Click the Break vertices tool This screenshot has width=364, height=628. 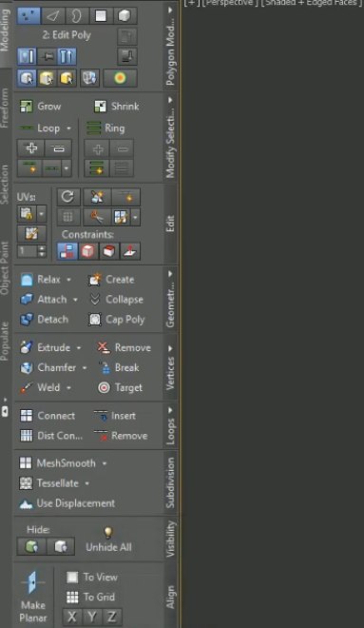[x=119, y=367]
